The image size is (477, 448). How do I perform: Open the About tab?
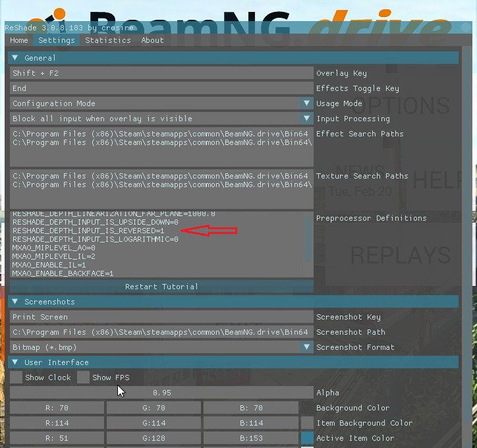point(152,40)
